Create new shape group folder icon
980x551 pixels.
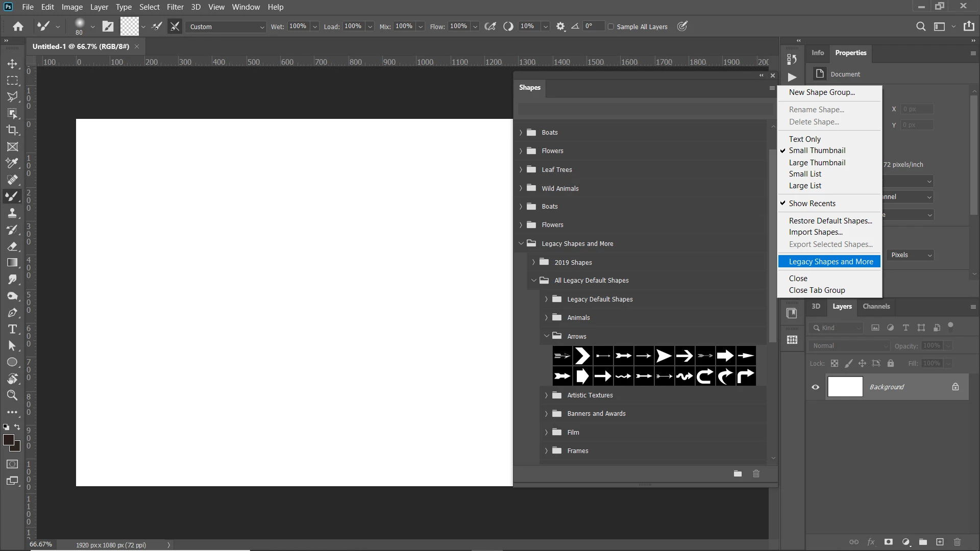[x=738, y=473]
